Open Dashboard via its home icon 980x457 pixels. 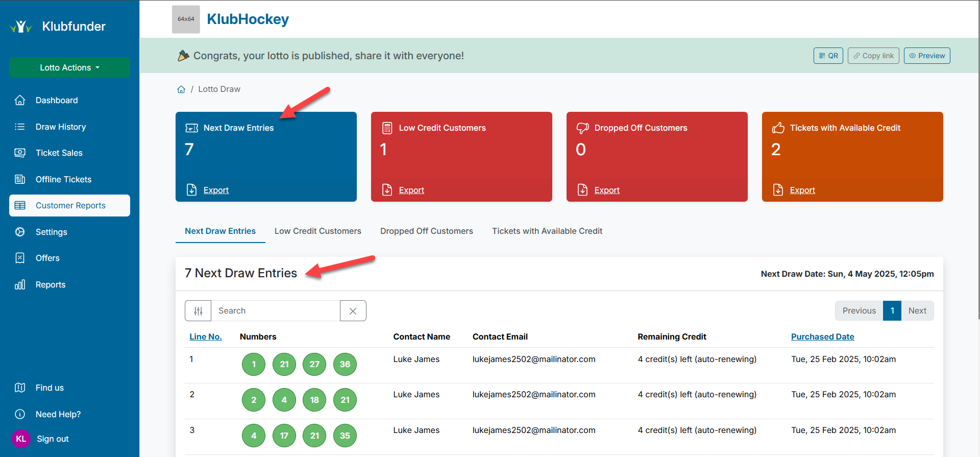(20, 100)
